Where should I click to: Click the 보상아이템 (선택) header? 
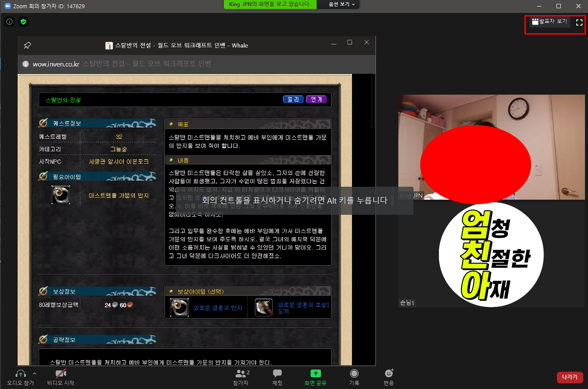(x=248, y=291)
